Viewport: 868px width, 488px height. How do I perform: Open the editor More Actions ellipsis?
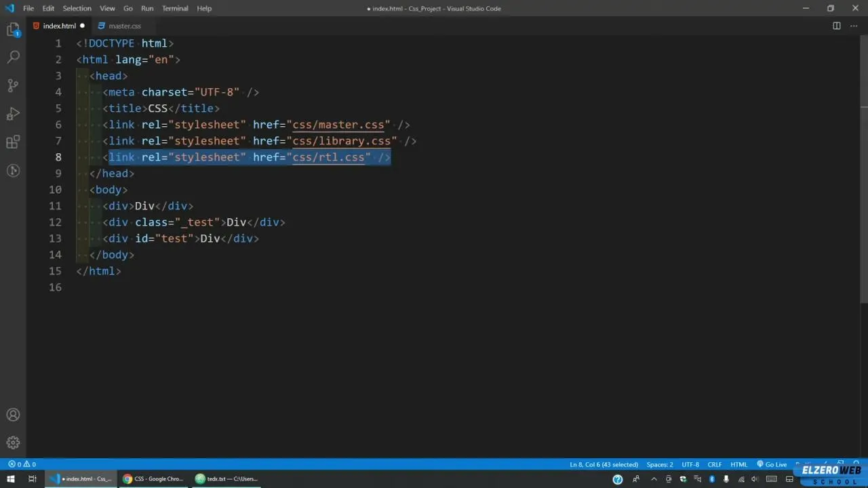pos(854,26)
